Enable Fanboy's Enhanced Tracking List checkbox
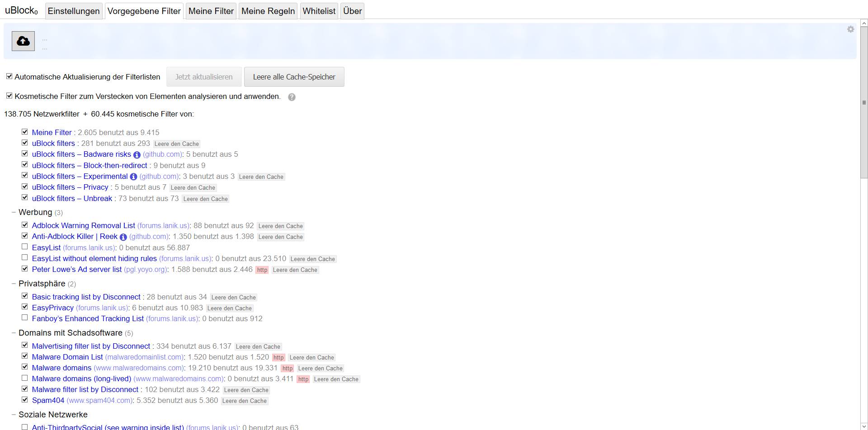Screen dimensions: 868x430 click(x=25, y=318)
